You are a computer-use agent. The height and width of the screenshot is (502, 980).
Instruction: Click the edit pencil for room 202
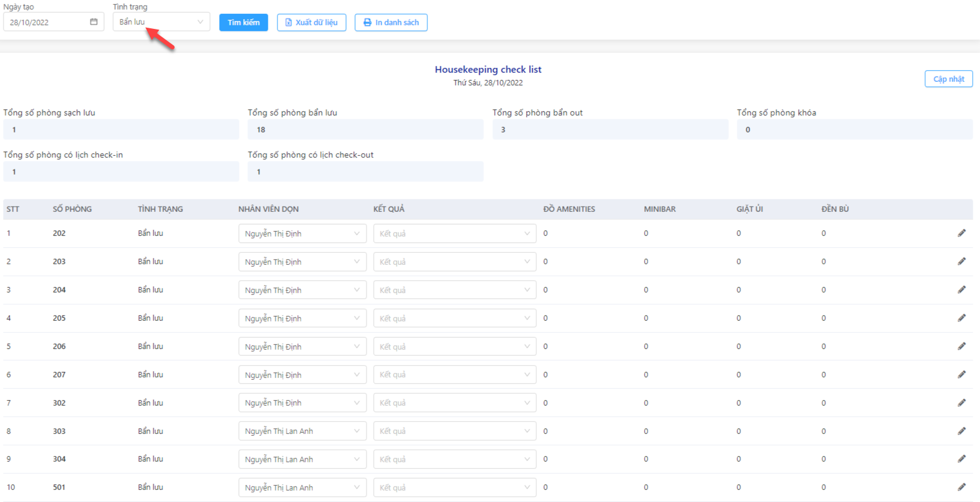961,233
